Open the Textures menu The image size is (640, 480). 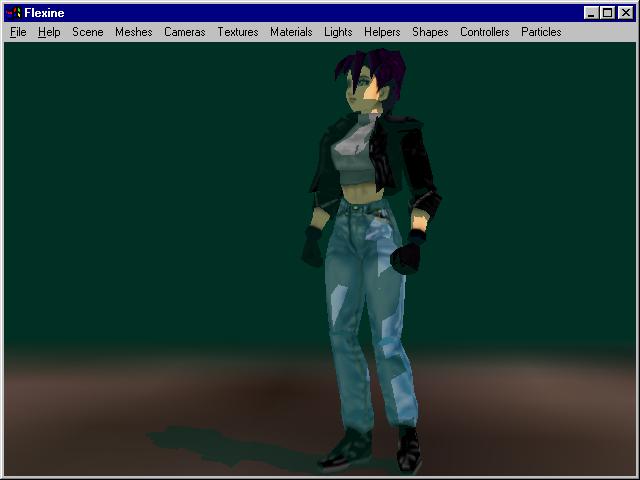(238, 32)
